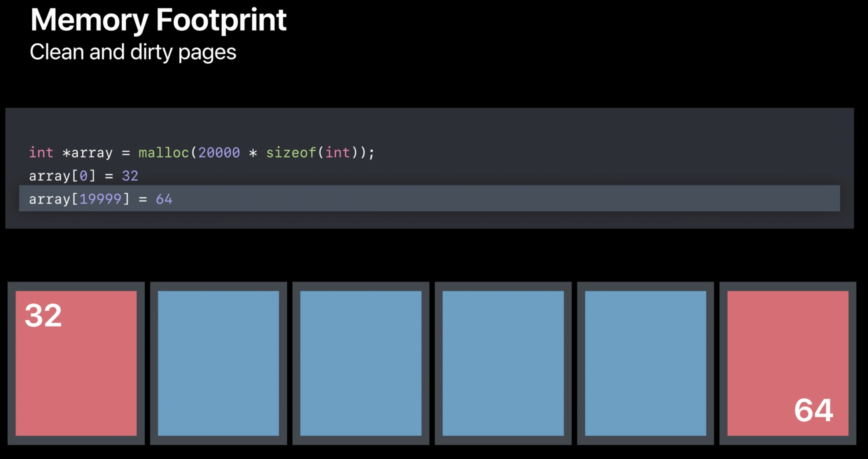Click the value 64 in the code
This screenshot has height=459, width=868.
pos(164,199)
